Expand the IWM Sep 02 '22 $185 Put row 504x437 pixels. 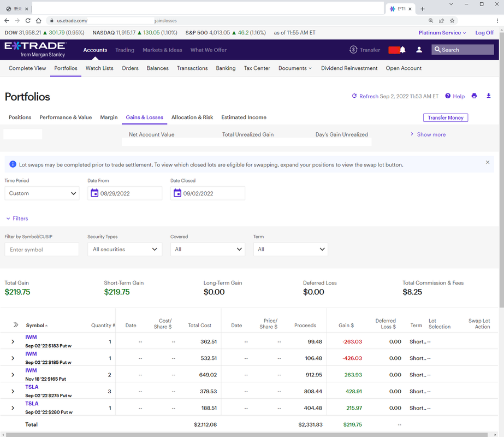click(x=13, y=358)
